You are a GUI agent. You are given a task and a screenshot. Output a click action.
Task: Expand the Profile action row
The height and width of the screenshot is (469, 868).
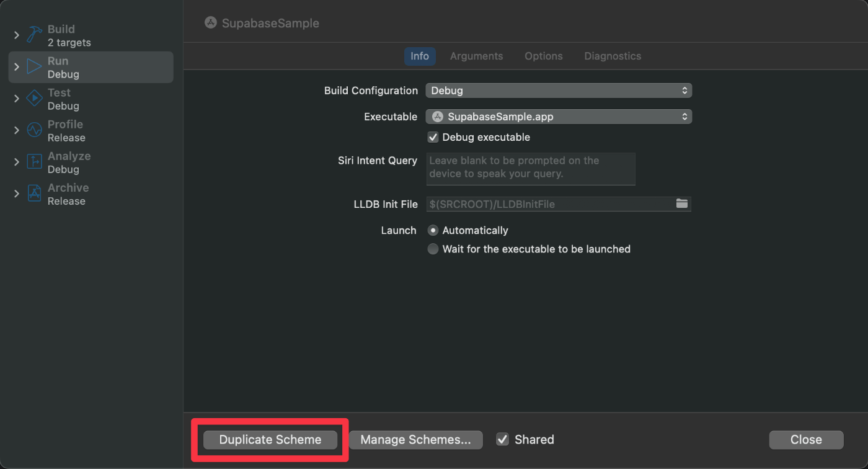tap(17, 130)
